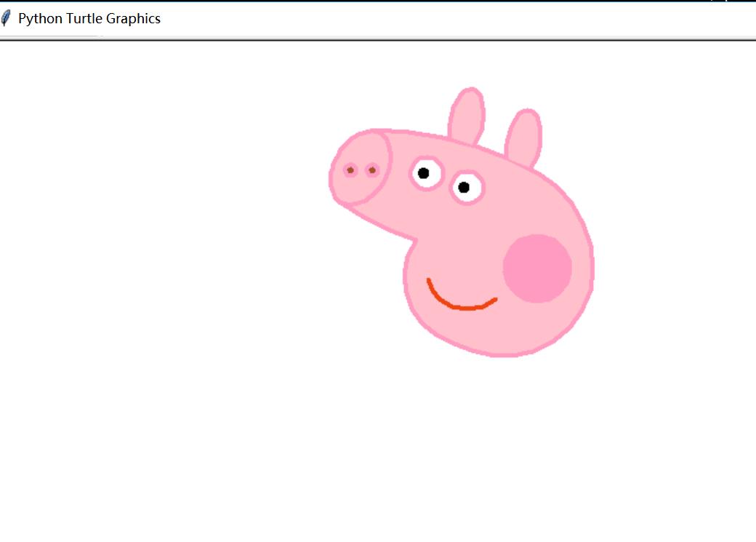Click the Tk feather icon in the title bar
The image size is (756, 542).
pos(6,18)
